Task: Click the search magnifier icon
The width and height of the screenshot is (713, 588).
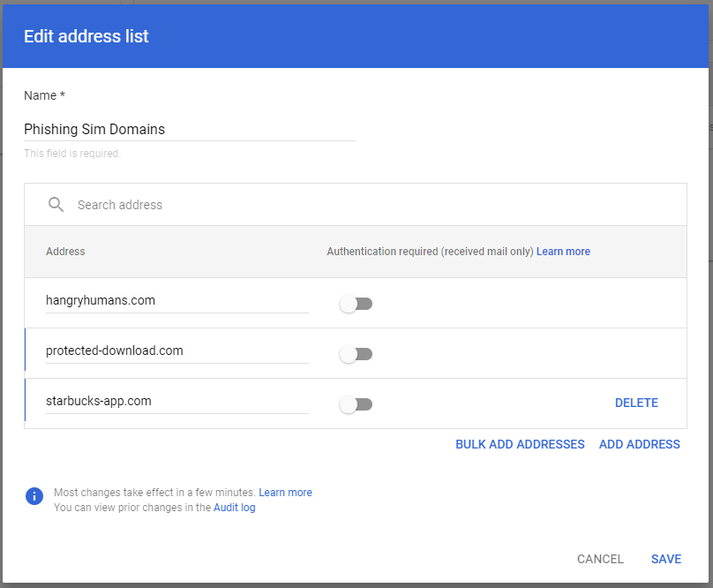Action: 56,205
